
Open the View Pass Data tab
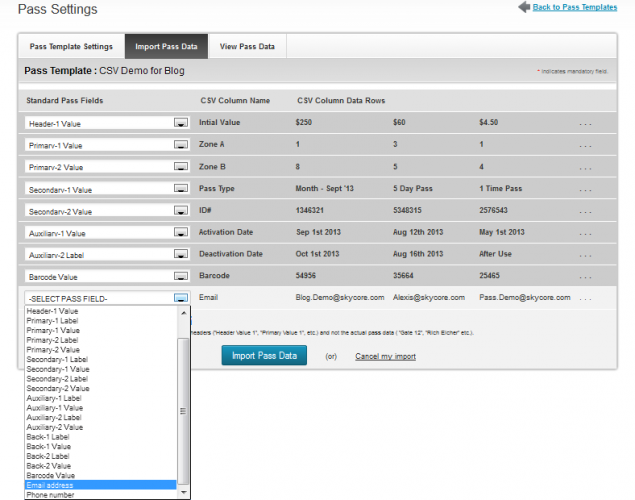[247, 47]
